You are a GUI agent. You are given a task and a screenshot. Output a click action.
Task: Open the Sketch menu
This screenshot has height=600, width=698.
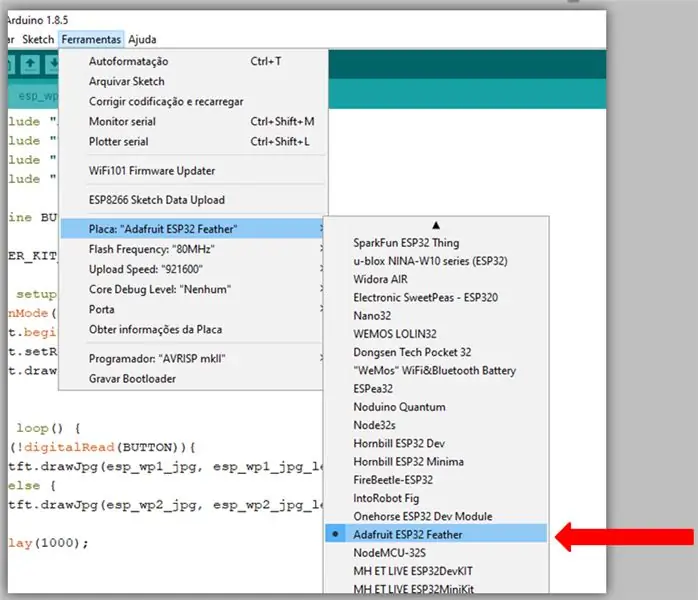pyautogui.click(x=38, y=40)
